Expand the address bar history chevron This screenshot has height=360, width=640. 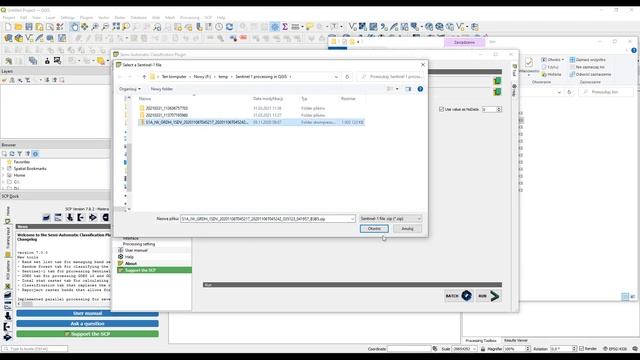point(336,77)
